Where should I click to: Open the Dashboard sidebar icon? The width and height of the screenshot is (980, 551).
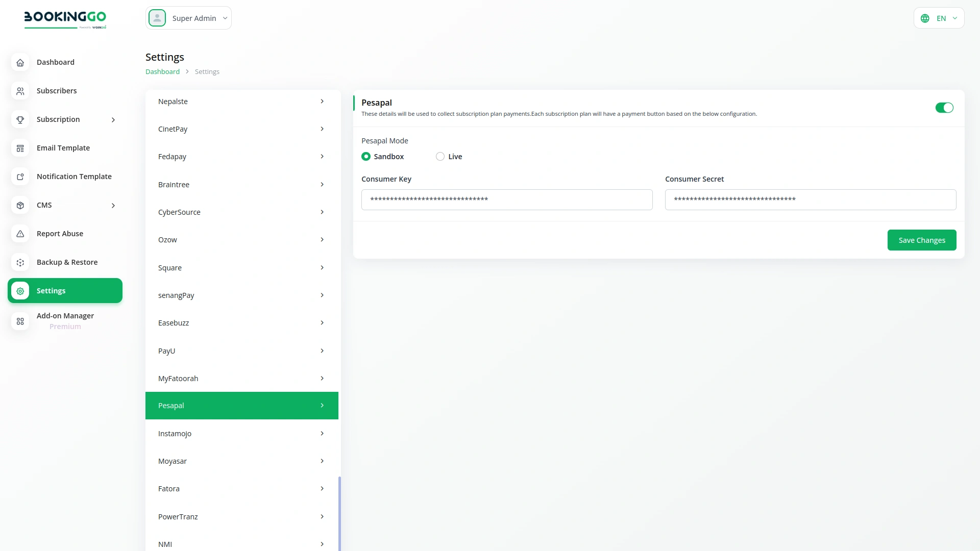pos(20,62)
